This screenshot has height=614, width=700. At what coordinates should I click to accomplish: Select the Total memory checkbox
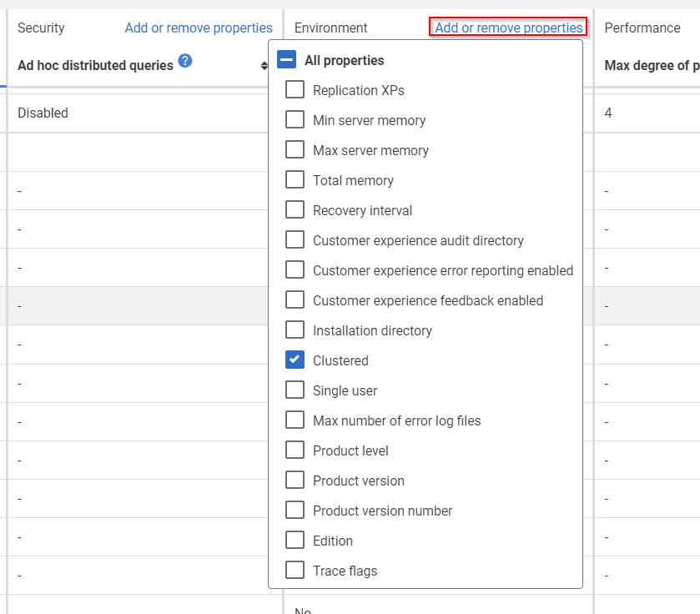click(295, 179)
